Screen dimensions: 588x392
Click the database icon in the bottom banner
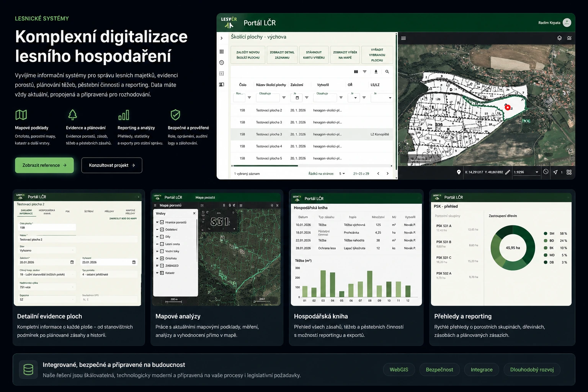tap(28, 369)
